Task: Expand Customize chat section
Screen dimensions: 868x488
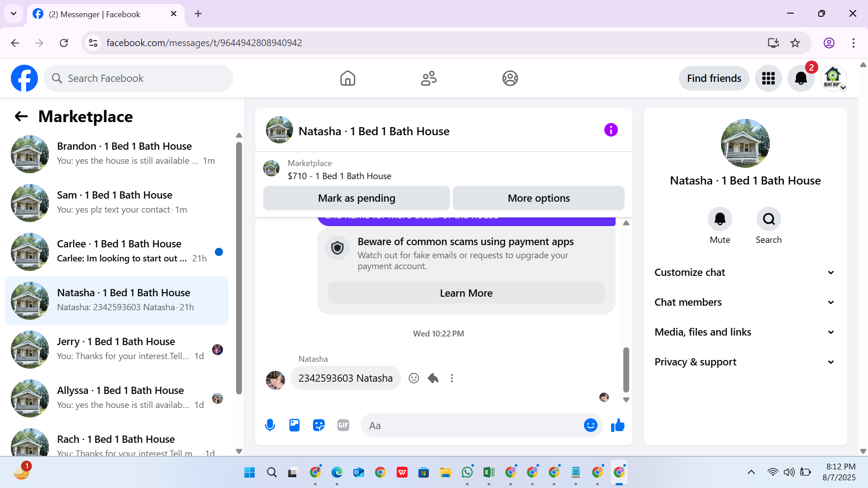Action: tap(745, 272)
